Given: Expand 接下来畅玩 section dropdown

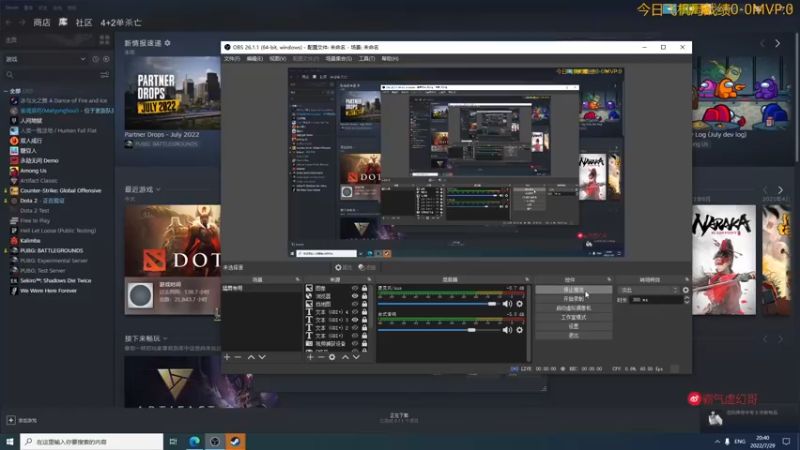Looking at the screenshot, I should tap(165, 338).
